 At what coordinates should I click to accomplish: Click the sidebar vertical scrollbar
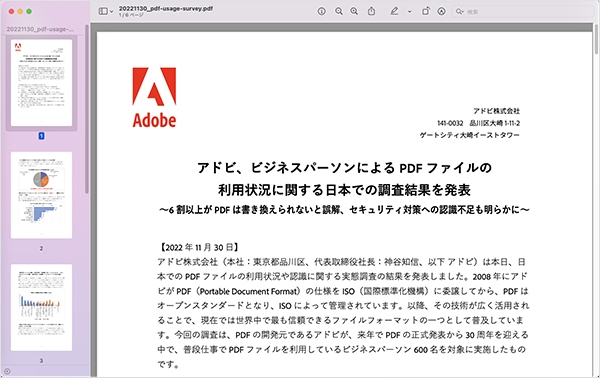click(x=87, y=109)
